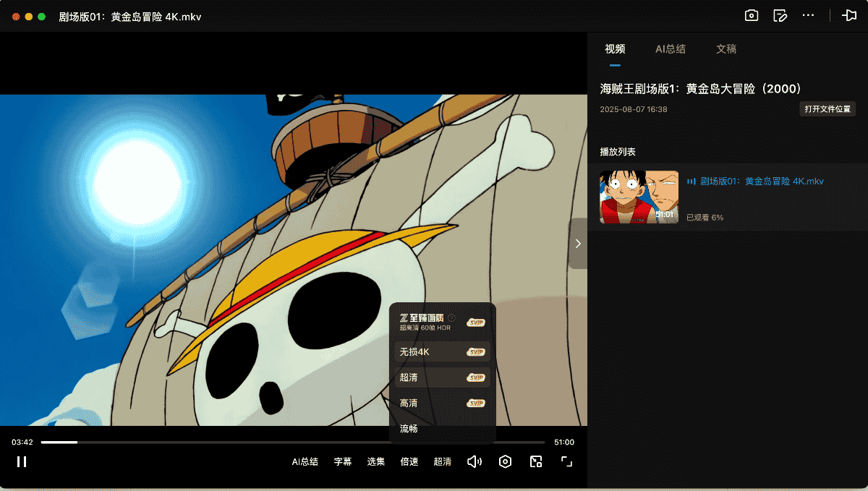
Task: Open the 字幕 subtitle menu
Action: pos(343,461)
